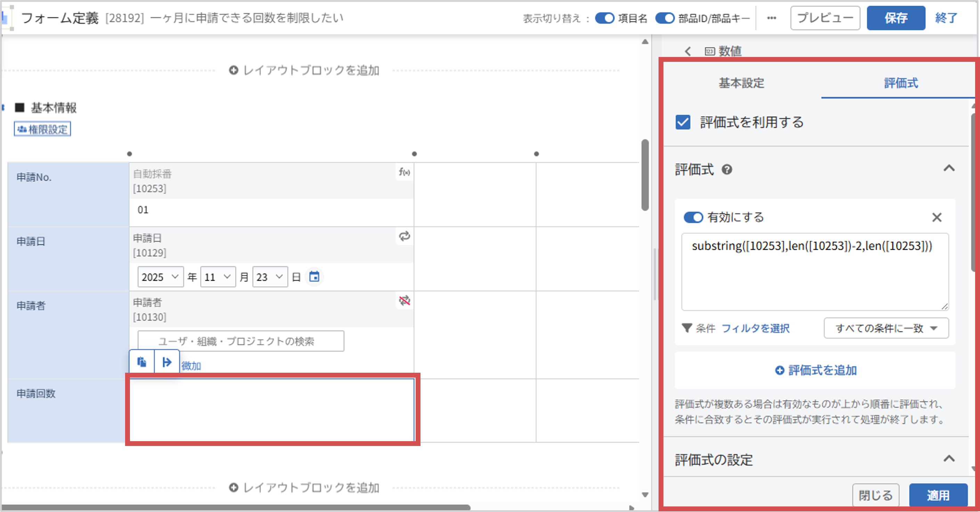Click the ユーザ・組織・プロジェクトの検索 field

click(x=241, y=341)
